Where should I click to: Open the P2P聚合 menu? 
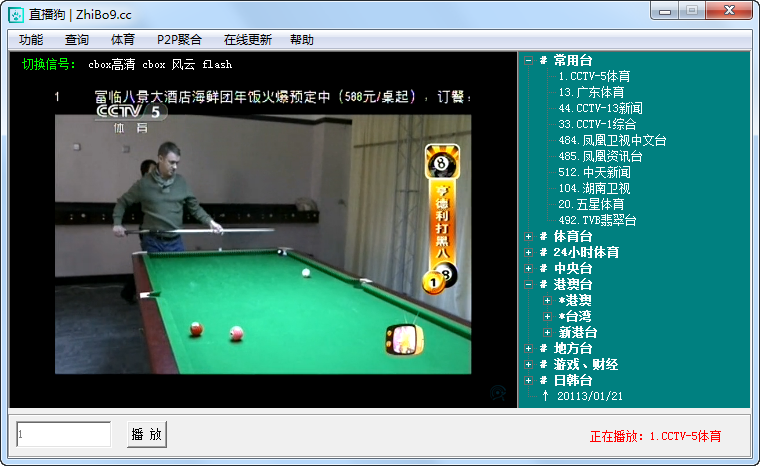pos(179,40)
